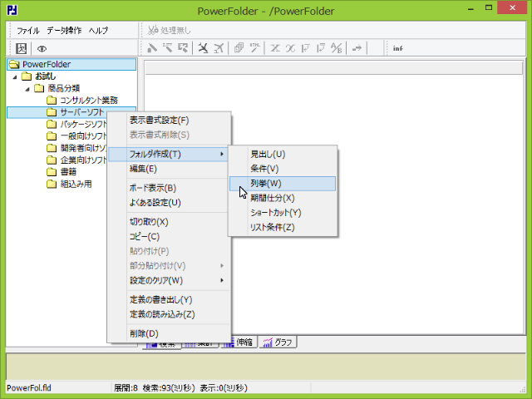Click the first pen edit toolbar icon
Image resolution: width=532 pixels, height=399 pixels.
[152, 48]
